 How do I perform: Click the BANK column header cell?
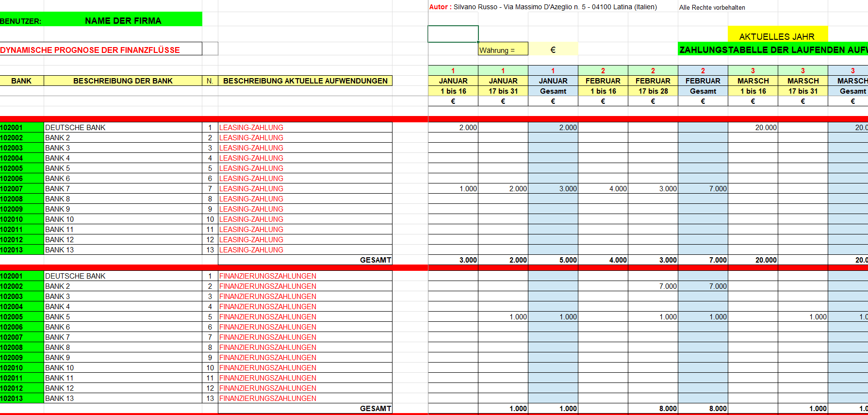[21, 81]
